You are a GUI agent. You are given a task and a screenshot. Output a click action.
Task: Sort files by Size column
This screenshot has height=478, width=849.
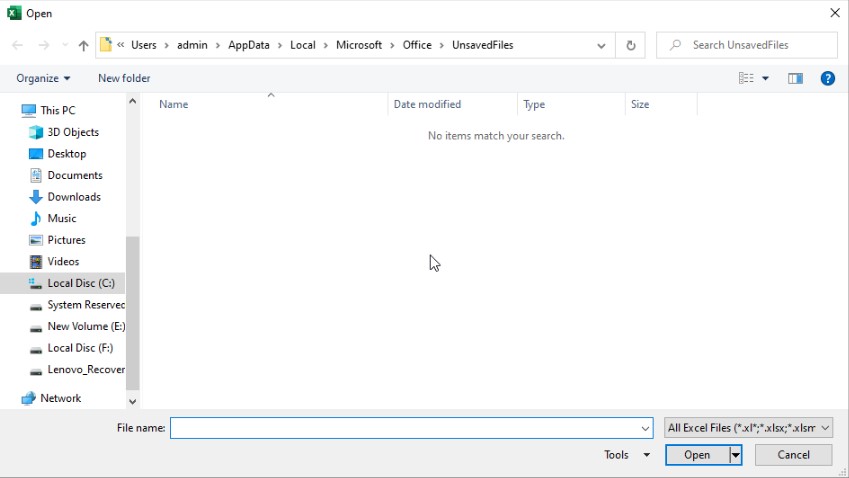[661, 104]
